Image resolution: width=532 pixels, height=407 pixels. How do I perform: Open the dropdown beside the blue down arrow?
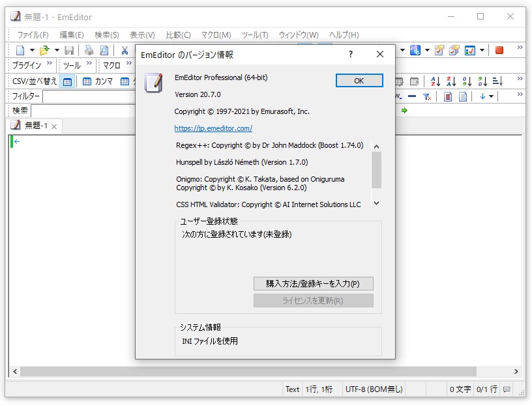[x=492, y=96]
